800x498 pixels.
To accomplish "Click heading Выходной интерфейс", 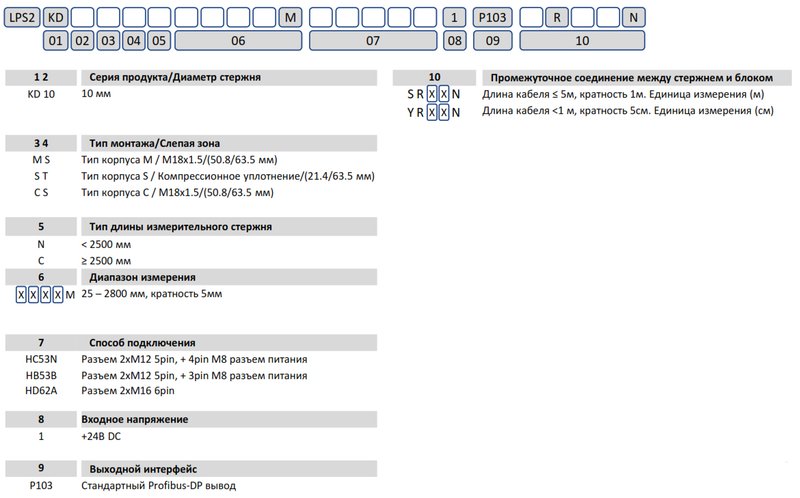I will tap(143, 469).
